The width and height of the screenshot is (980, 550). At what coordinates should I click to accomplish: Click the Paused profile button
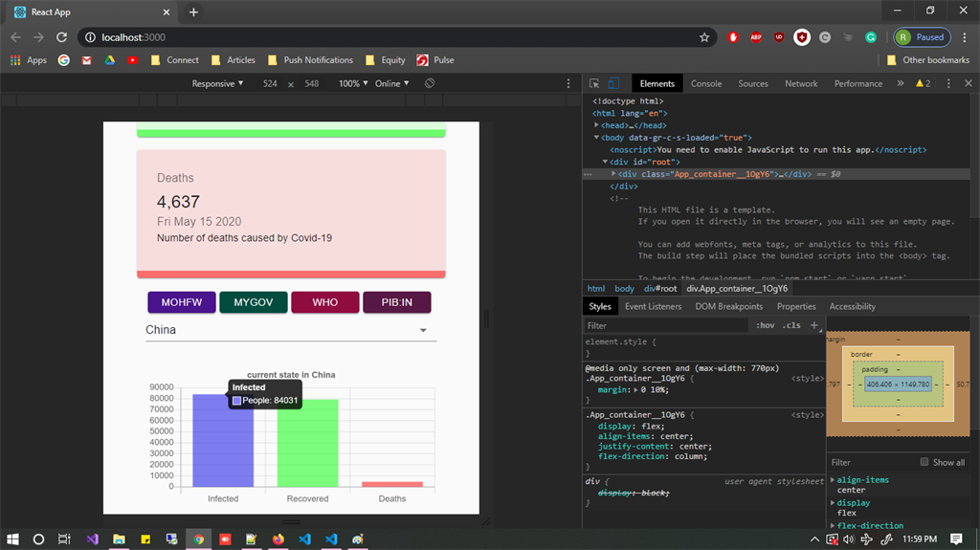coord(922,37)
